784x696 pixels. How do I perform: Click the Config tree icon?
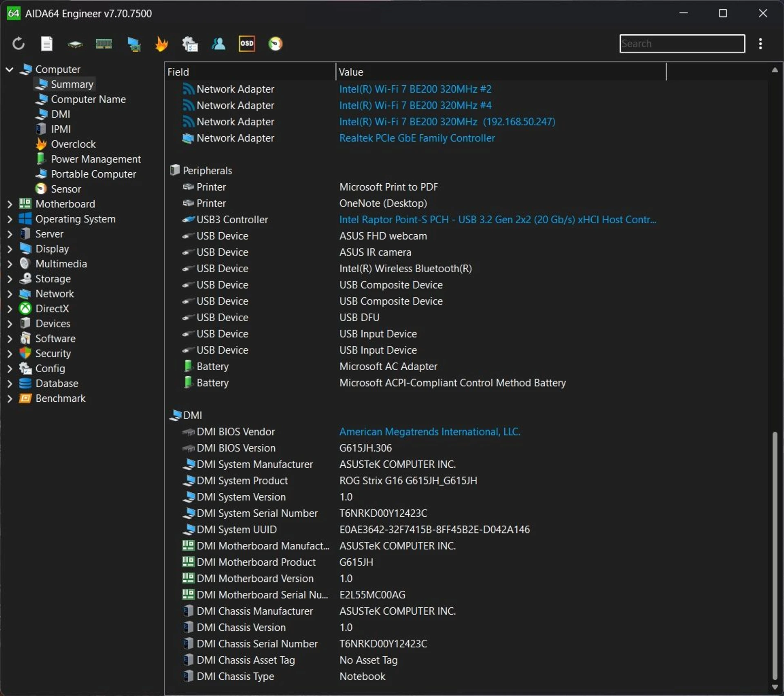pyautogui.click(x=25, y=369)
